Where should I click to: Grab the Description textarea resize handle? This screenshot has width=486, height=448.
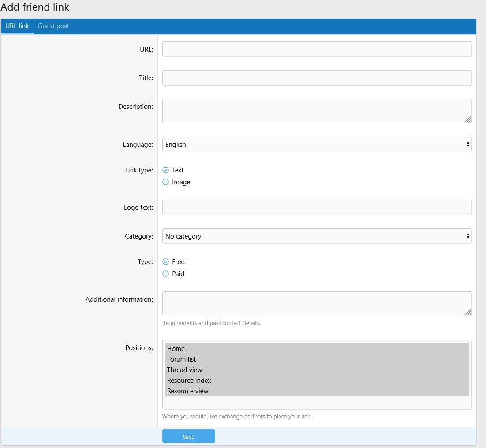coord(468,119)
